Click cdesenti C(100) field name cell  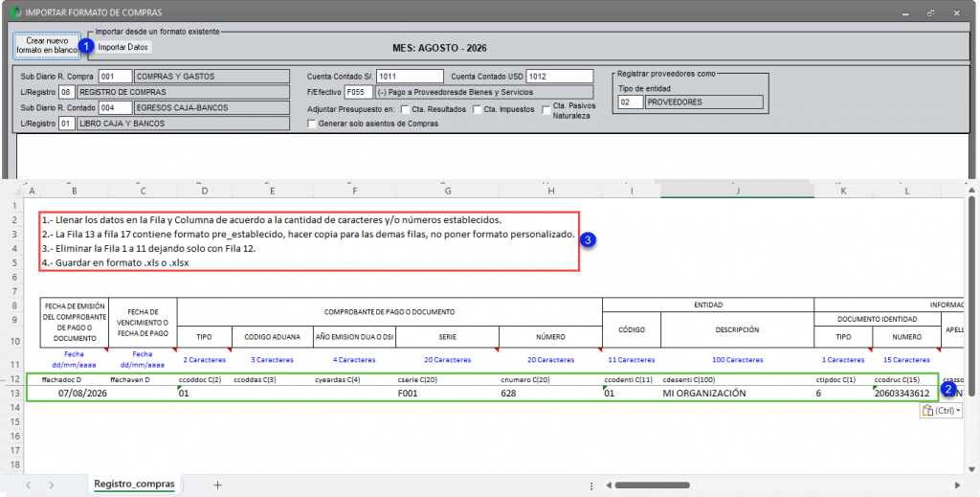(738, 379)
